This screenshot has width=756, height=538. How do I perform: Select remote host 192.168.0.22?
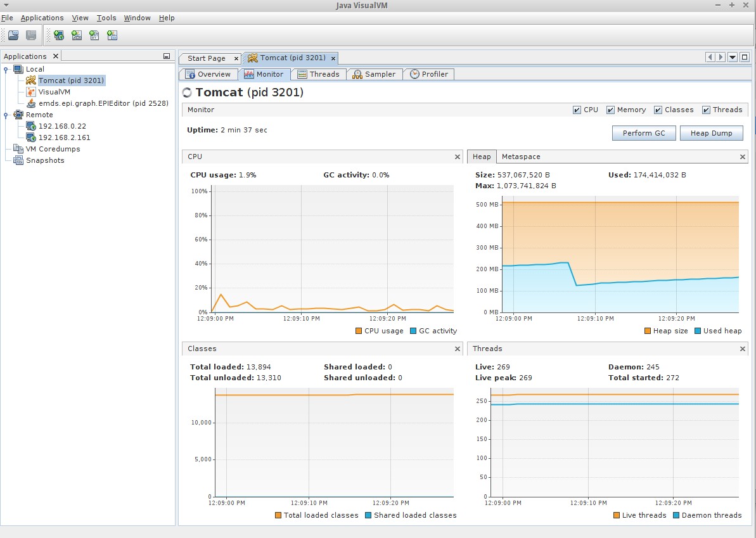[x=62, y=126]
